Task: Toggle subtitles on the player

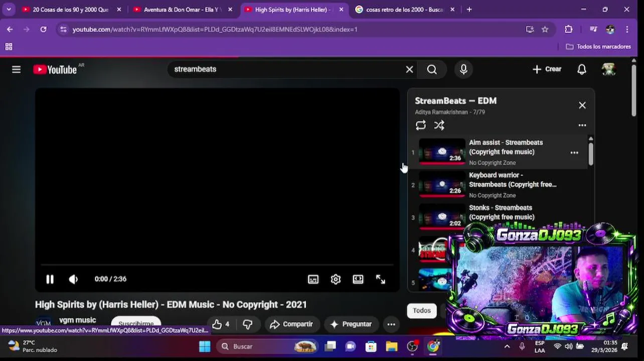Action: pos(313,279)
